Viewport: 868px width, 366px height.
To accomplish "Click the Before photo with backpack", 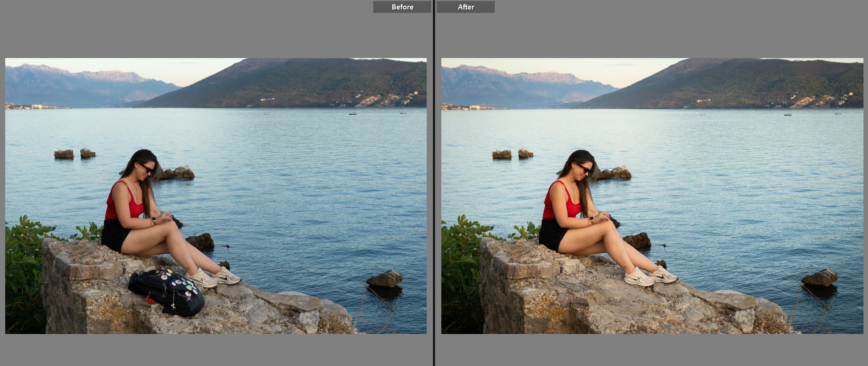I will (x=216, y=196).
